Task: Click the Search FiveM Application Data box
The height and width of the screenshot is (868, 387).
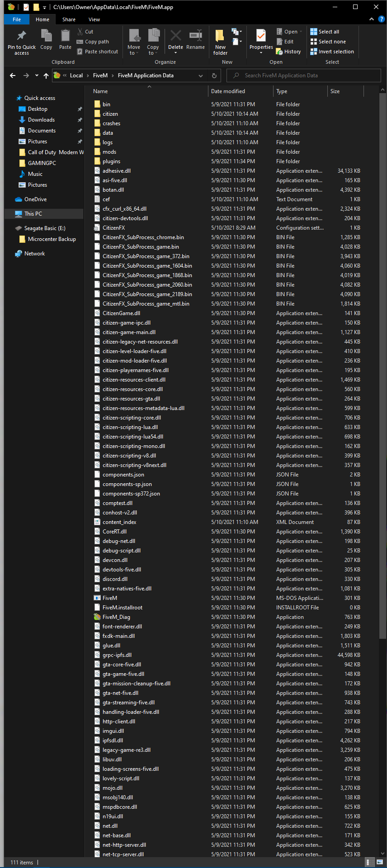Action: [x=304, y=75]
